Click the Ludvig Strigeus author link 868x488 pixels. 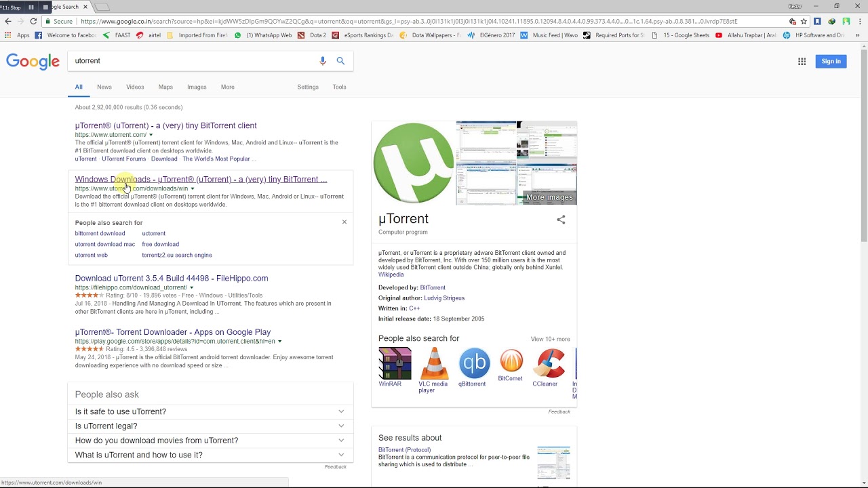[444, 298]
